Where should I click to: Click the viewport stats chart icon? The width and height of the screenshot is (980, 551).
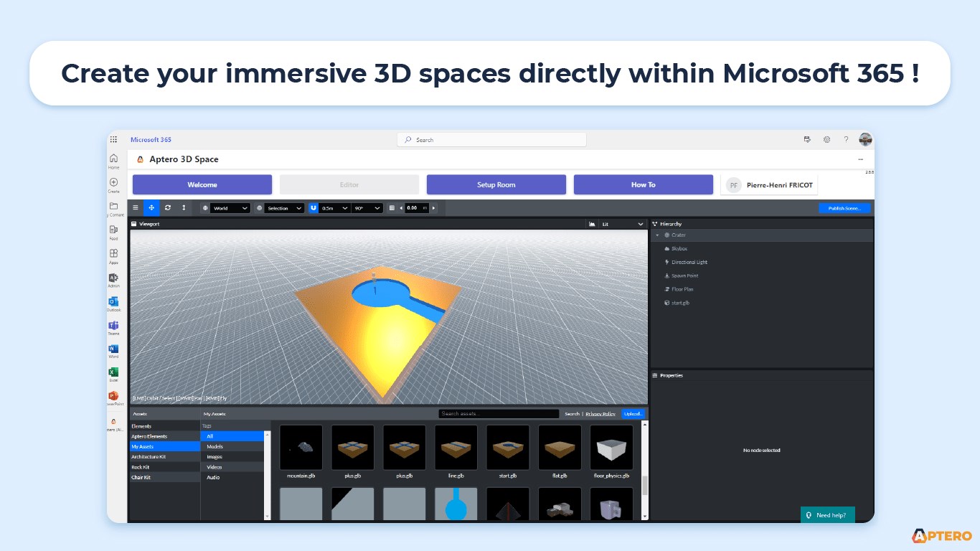coord(592,224)
